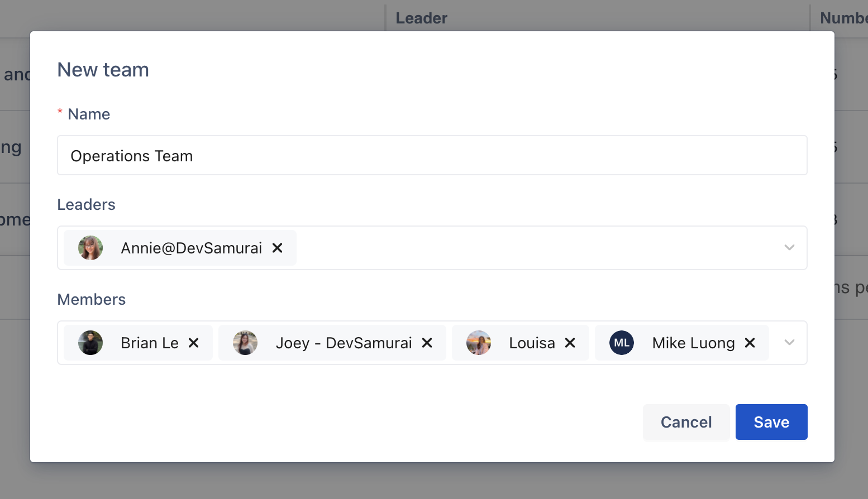
Task: Remove Brian Le from Members
Action: (193, 343)
